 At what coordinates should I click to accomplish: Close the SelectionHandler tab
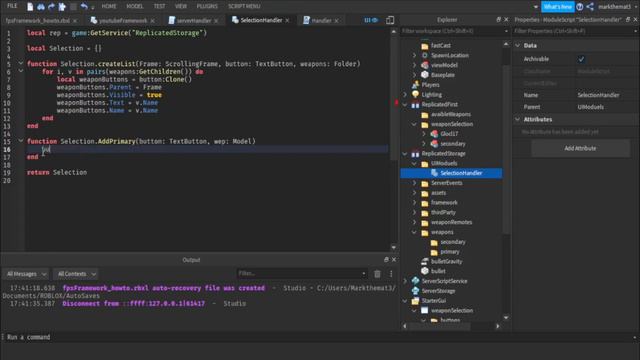(287, 20)
